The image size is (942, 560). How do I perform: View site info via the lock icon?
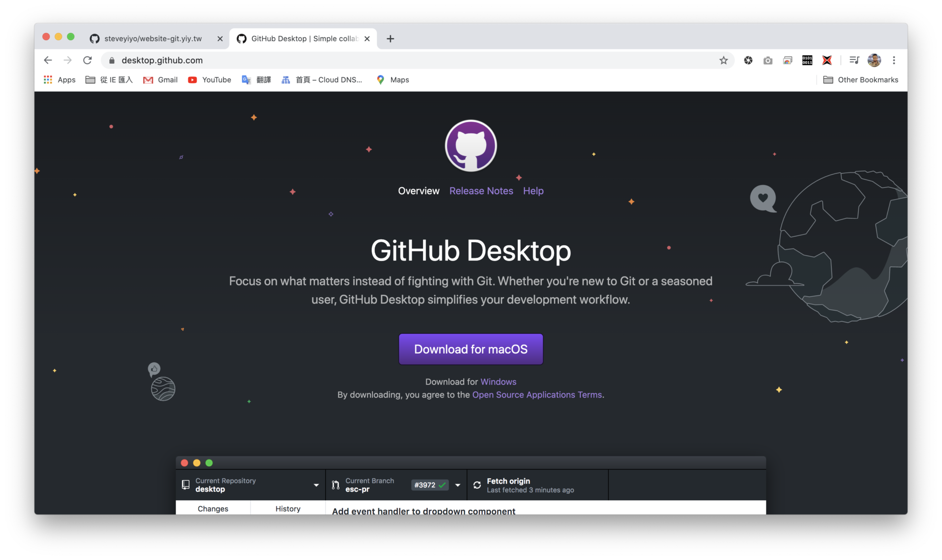coord(112,60)
